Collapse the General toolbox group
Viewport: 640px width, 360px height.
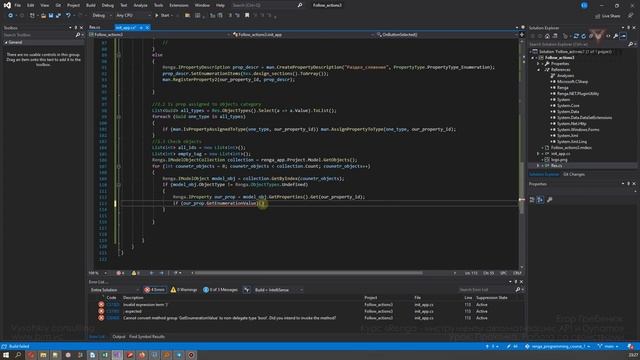point(6,42)
